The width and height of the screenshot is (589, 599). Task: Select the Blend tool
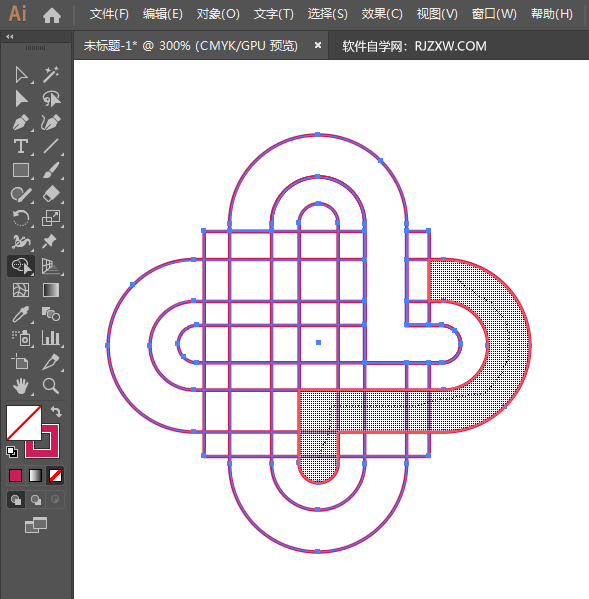(51, 314)
